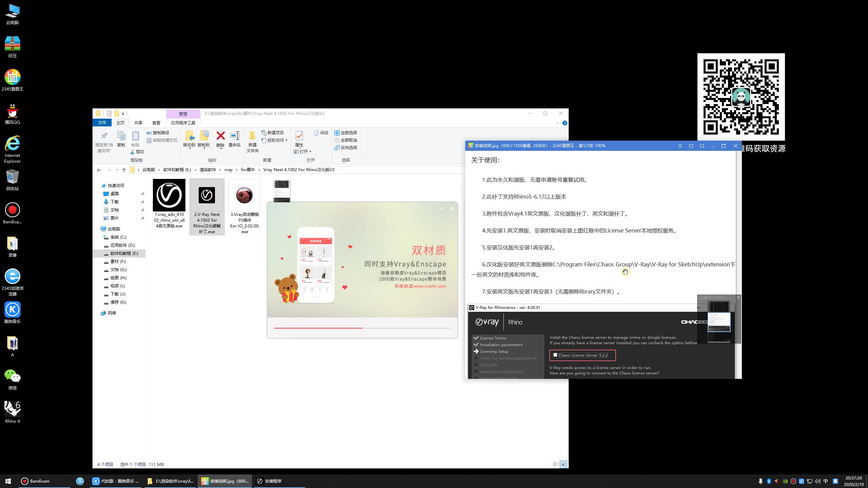This screenshot has width=868, height=488.
Task: Select 素材 (F:) drive in navigation pane
Action: pyautogui.click(x=118, y=262)
